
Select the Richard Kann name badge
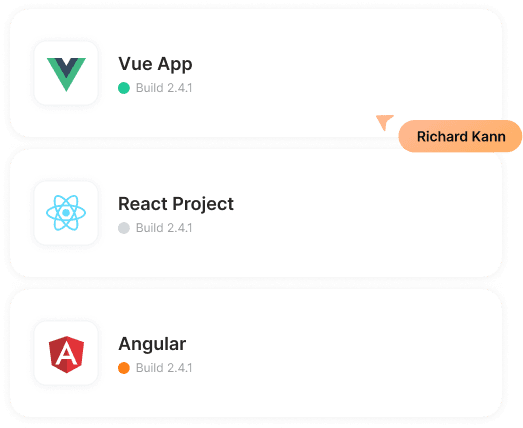coord(460,136)
